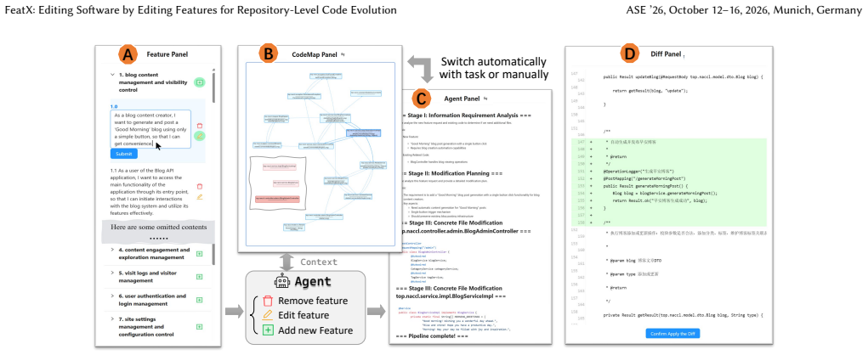Edit feature 1.1 via its pencil icon

click(200, 196)
